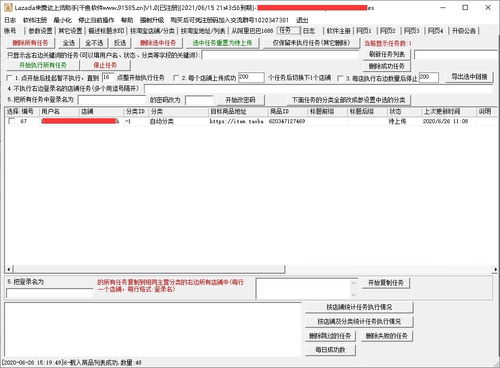Click the 全不选 button
Viewport: 500px width, 368px height.
coord(94,43)
